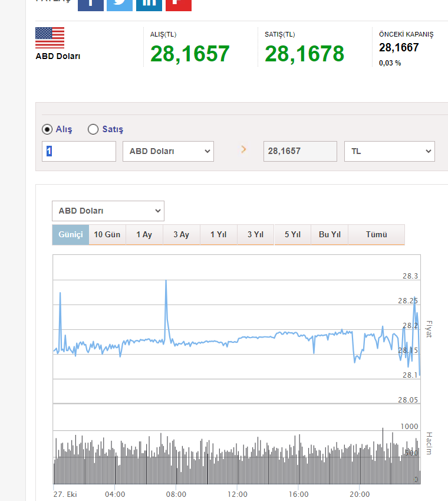Share the page on Flipboard
This screenshot has height=501, width=448.
pos(179,5)
